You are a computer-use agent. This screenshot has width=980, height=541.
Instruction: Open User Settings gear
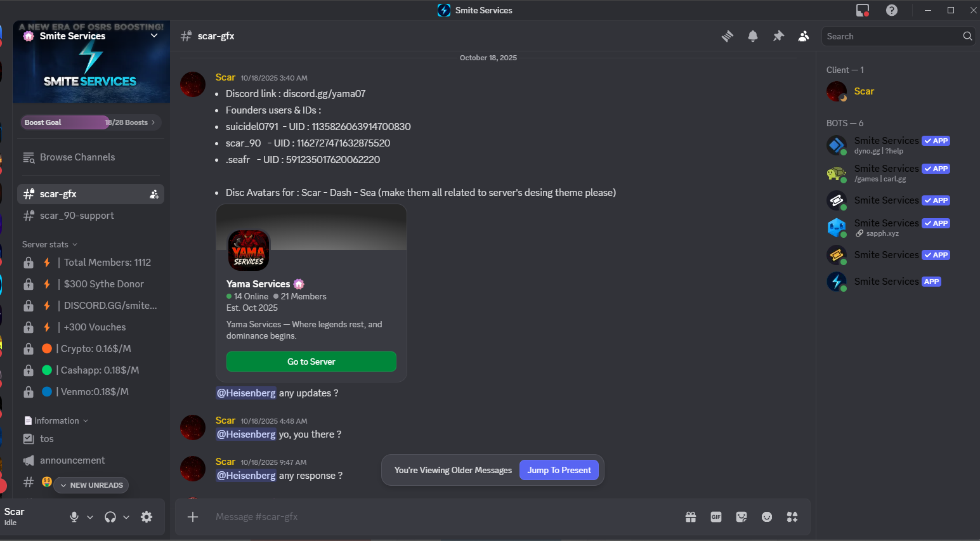click(147, 517)
